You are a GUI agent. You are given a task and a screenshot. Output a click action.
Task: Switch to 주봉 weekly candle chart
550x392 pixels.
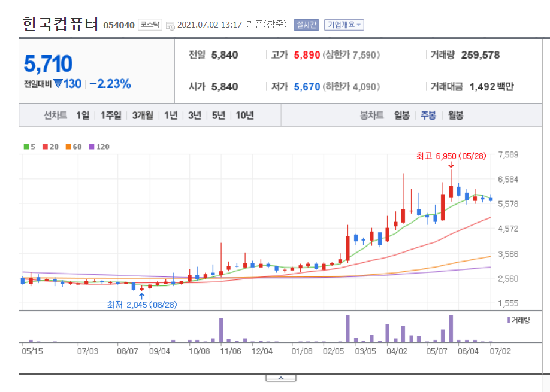click(428, 116)
